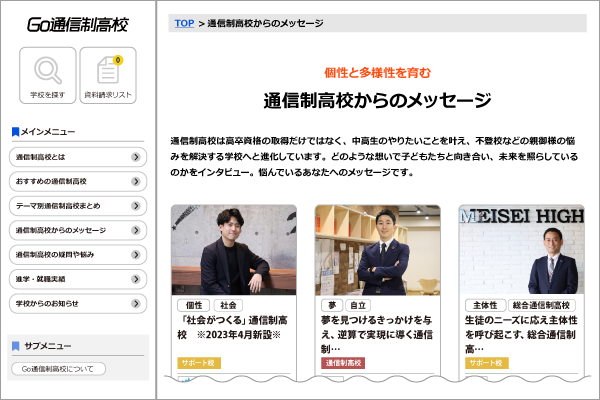Image resolution: width=600 pixels, height=400 pixels.
Task: Click the 夢を見つけるきっかけを与え article title
Action: (377, 334)
